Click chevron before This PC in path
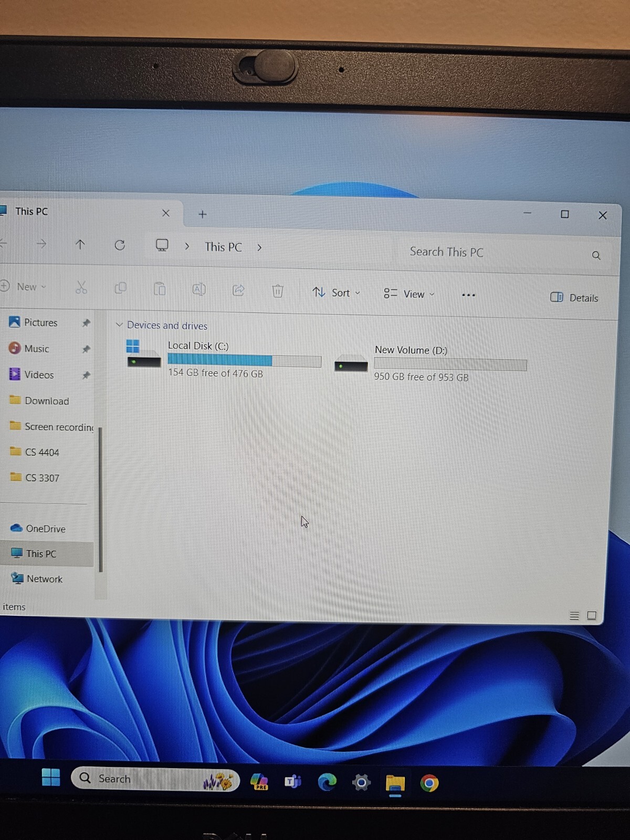 click(x=187, y=246)
